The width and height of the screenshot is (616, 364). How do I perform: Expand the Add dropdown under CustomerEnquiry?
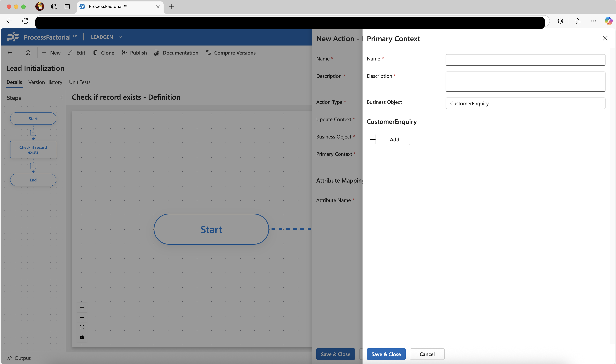393,139
